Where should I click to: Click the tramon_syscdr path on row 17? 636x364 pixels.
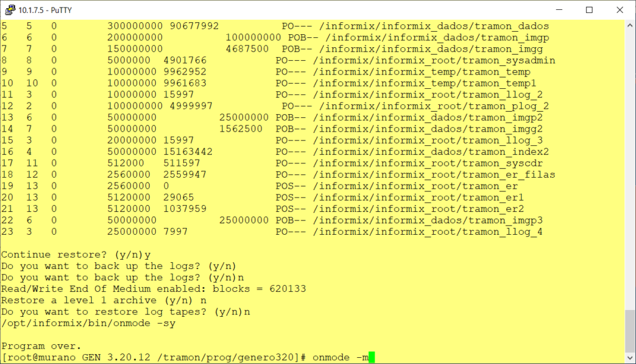coord(428,163)
